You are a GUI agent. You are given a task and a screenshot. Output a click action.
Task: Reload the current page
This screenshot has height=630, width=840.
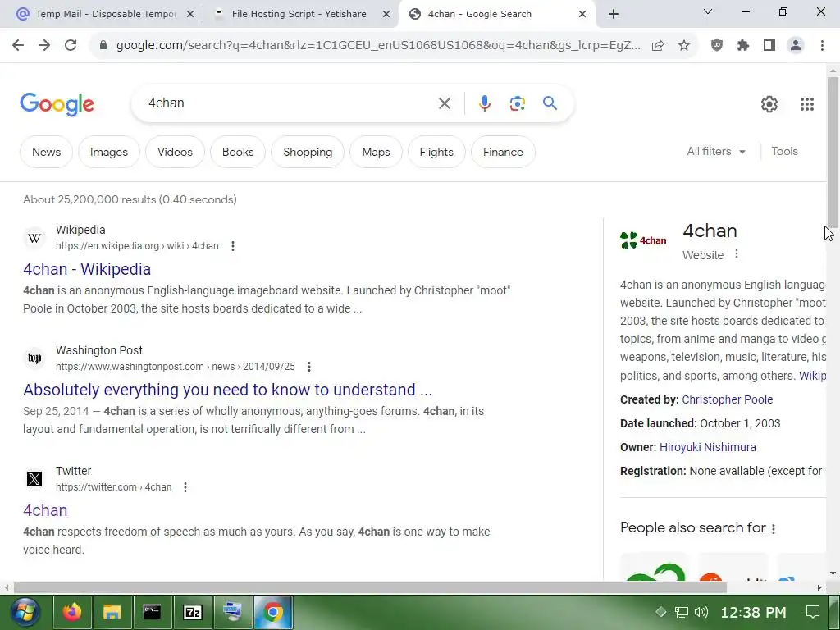(x=71, y=46)
